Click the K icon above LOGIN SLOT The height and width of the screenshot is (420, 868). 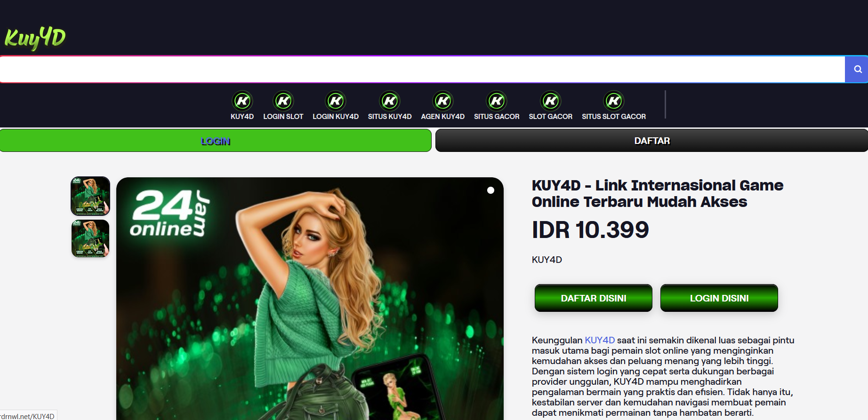tap(283, 101)
